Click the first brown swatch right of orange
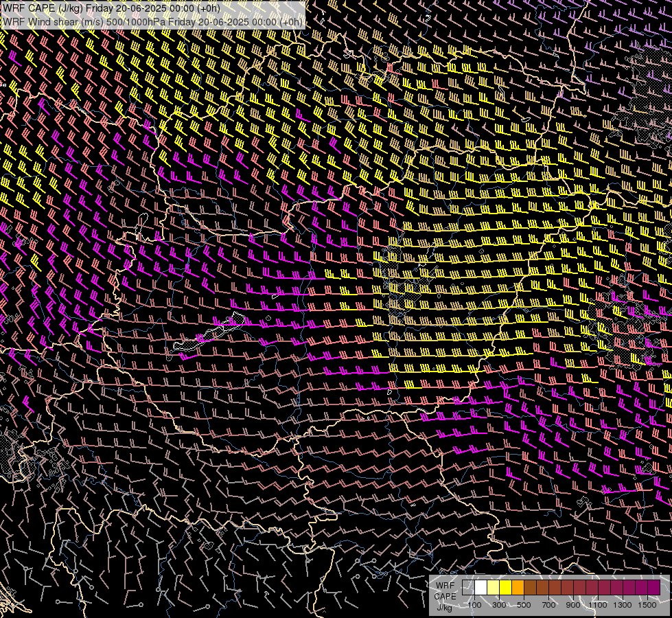The image size is (672, 618). click(x=530, y=588)
